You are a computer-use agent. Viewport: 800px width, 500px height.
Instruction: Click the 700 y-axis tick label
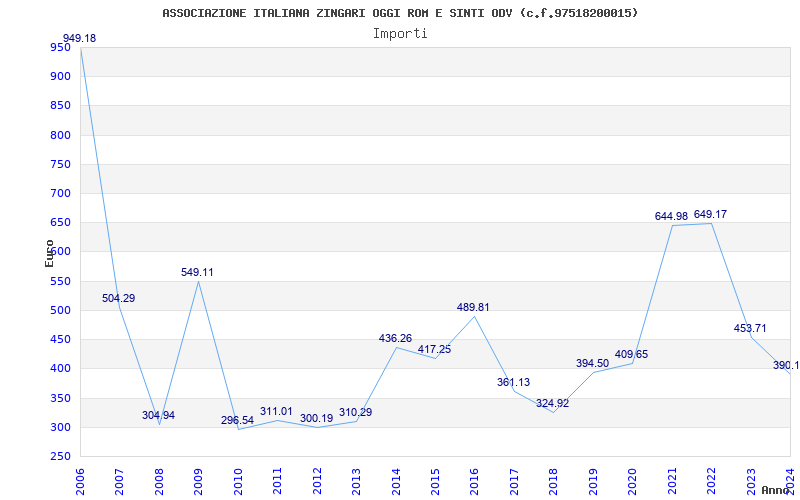point(60,193)
